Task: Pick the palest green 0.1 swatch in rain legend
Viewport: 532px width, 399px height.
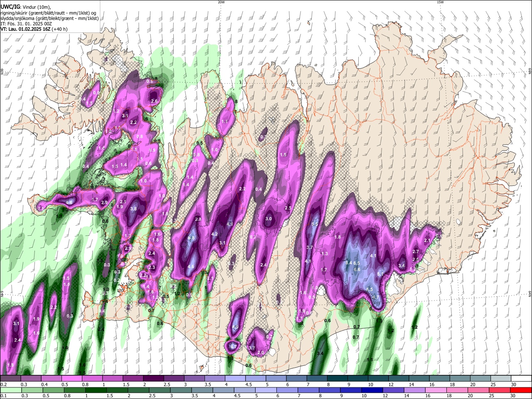Action: tap(10, 390)
